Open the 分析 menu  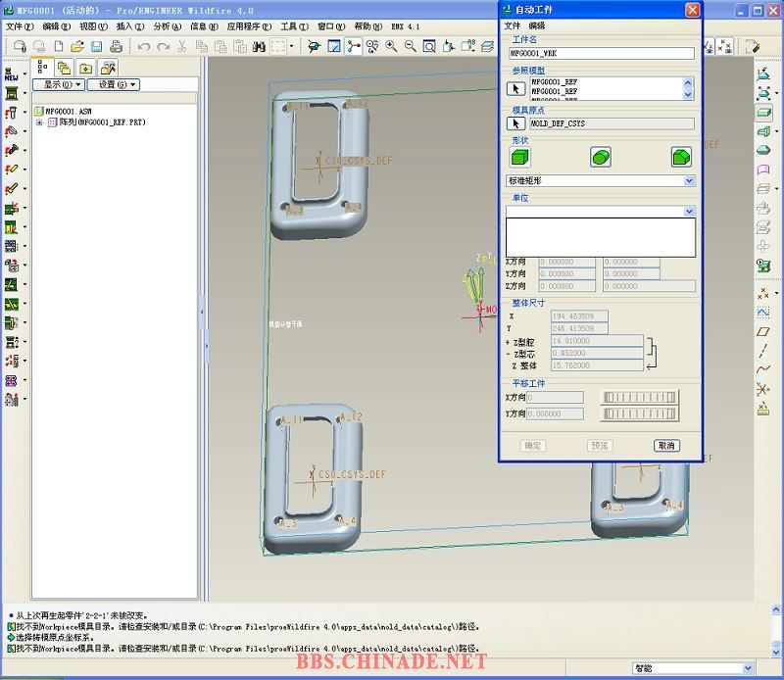tap(167, 26)
